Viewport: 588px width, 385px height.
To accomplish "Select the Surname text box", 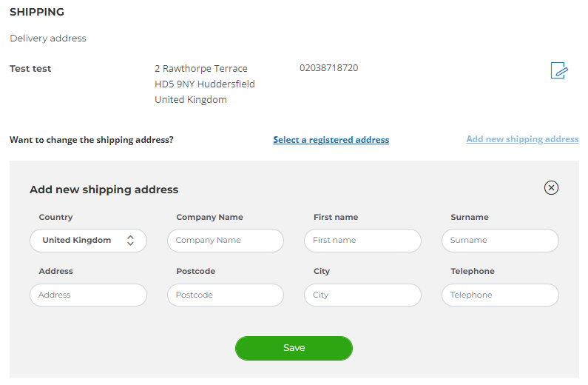I will [x=500, y=241].
